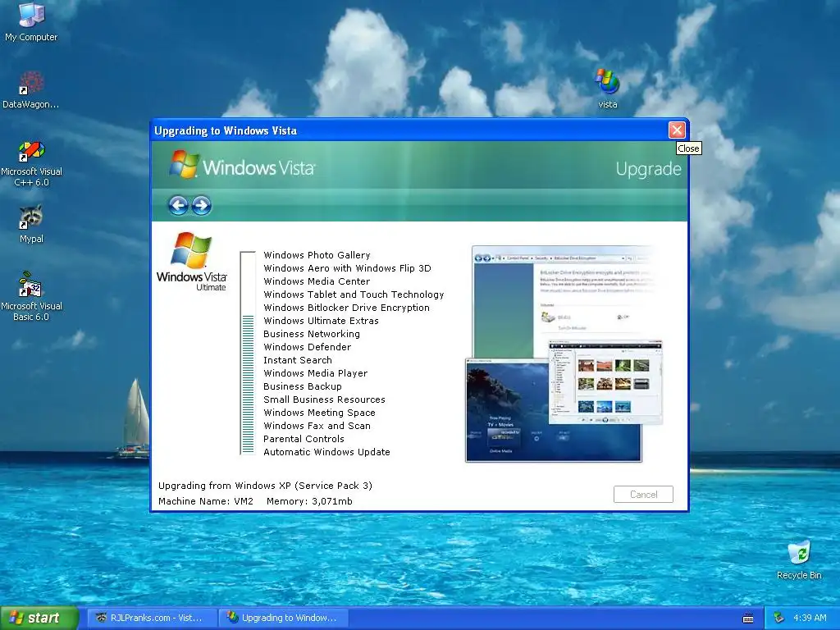
Task: Click the Windows Vista banner logo
Action: (242, 166)
